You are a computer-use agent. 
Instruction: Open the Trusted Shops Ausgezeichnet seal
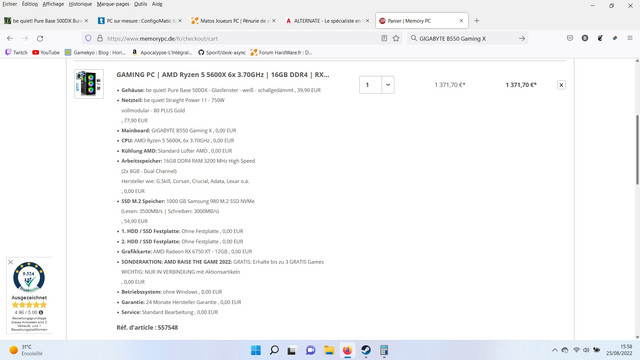tap(29, 278)
